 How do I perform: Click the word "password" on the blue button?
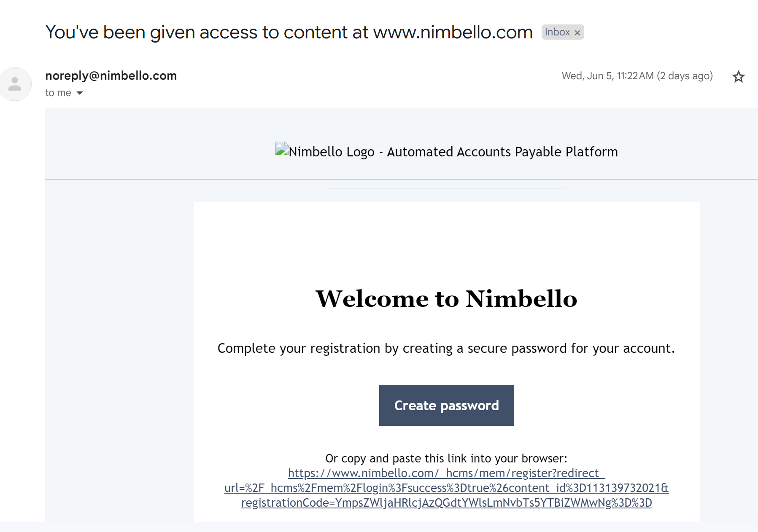coord(469,406)
